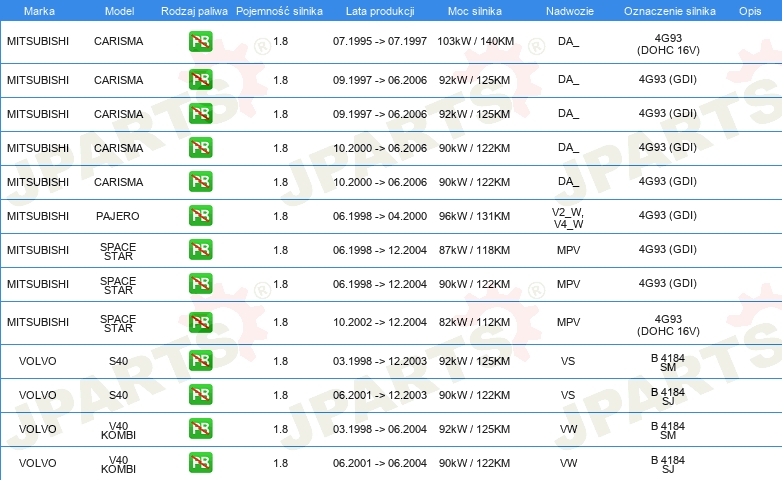Click '92kW / 125KM' in the S40 row

click(x=474, y=361)
